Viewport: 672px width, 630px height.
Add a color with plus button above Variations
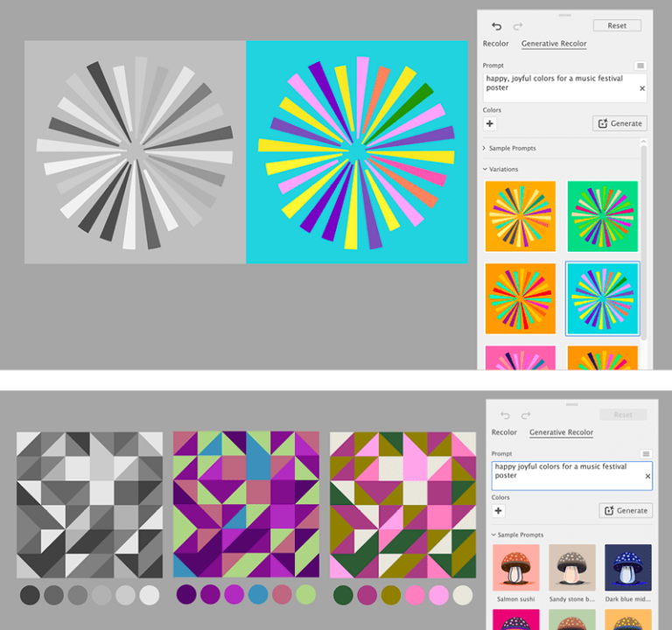pyautogui.click(x=490, y=124)
